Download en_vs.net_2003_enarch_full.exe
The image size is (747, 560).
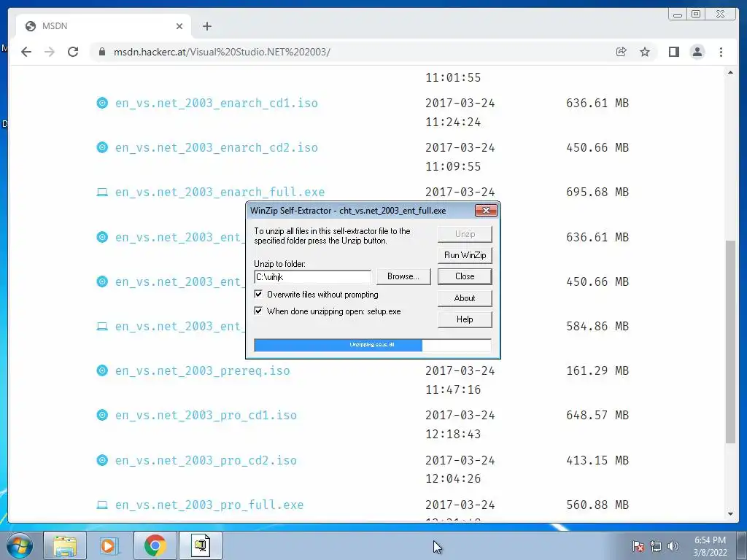(220, 192)
